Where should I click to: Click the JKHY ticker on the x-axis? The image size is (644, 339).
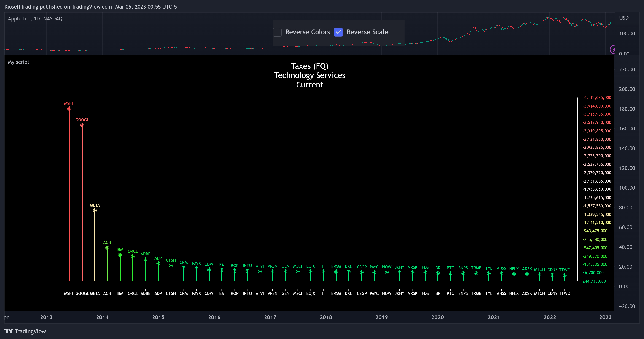[400, 293]
